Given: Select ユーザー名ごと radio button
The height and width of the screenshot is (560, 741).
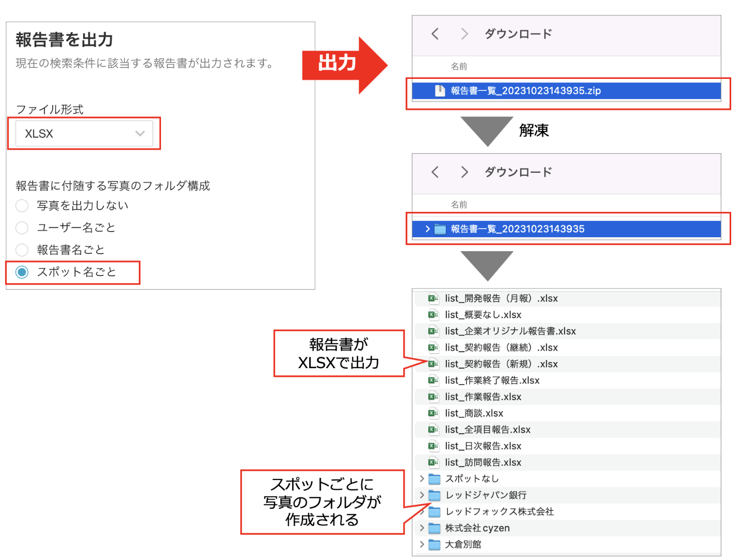Looking at the screenshot, I should (22, 228).
